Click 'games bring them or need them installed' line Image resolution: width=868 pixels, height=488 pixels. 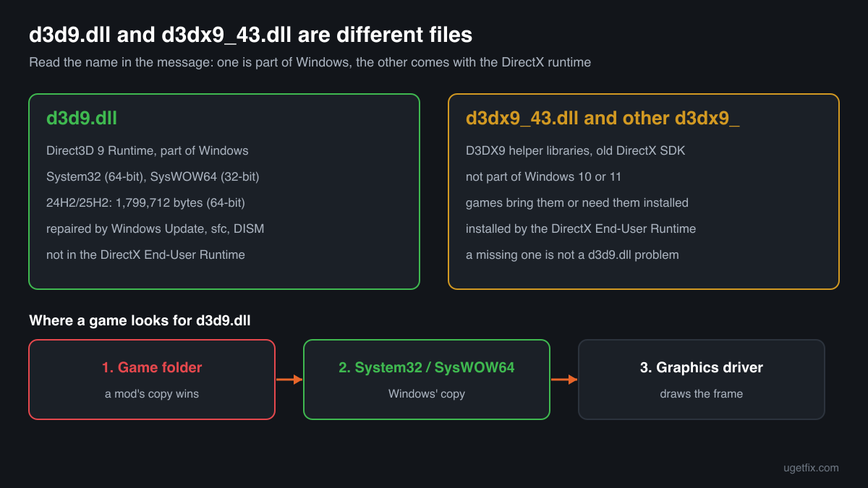point(577,203)
